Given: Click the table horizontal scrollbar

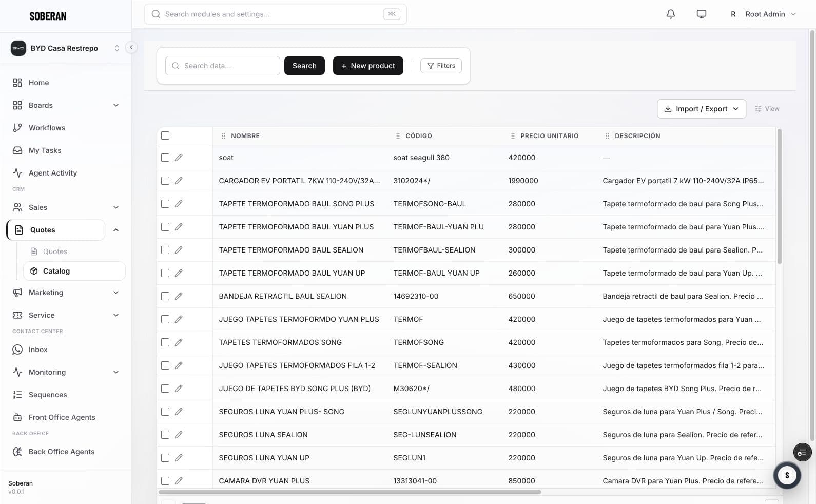Looking at the screenshot, I should pyautogui.click(x=350, y=492).
